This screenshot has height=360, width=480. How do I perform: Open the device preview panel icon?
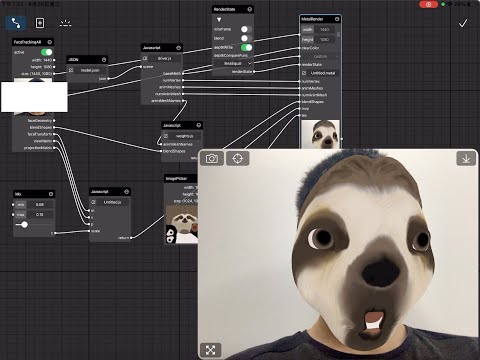[x=40, y=23]
